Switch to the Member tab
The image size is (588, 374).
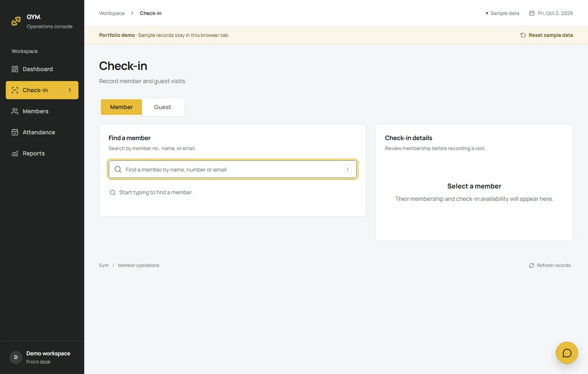tap(122, 107)
